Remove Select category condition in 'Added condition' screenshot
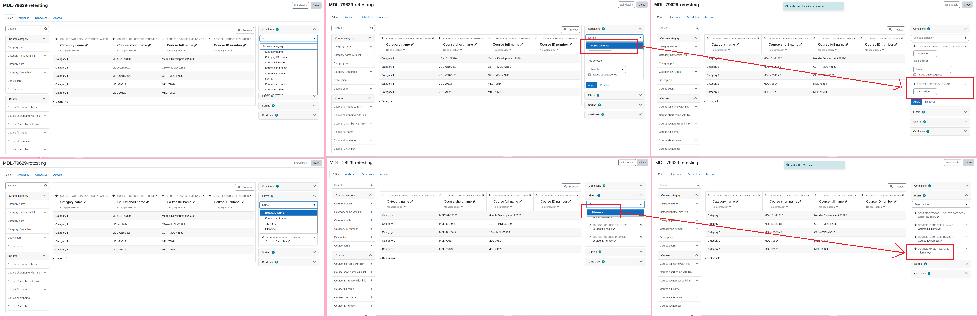This screenshot has width=980, height=320. click(966, 46)
